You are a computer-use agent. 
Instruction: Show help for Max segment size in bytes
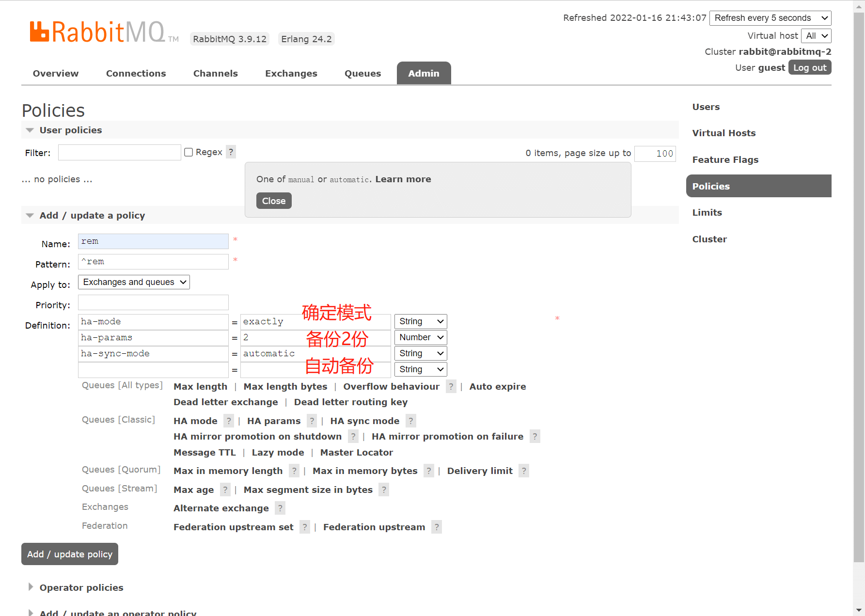click(x=384, y=490)
